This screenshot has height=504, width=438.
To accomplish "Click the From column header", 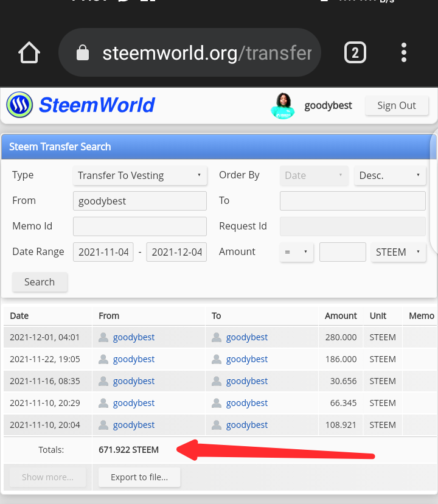I will [109, 316].
